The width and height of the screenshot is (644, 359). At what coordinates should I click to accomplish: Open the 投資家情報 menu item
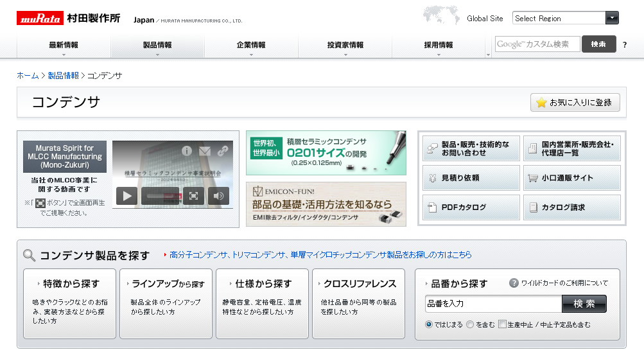[345, 46]
